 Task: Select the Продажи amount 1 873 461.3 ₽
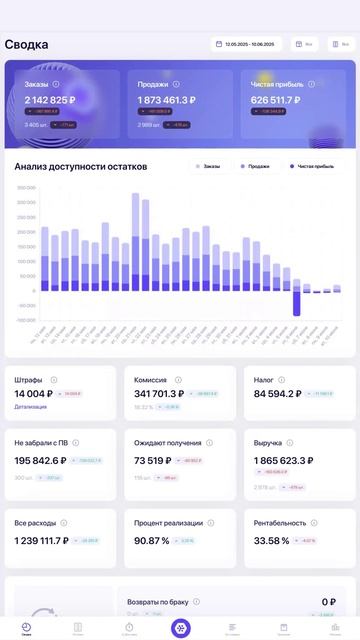coord(166,100)
